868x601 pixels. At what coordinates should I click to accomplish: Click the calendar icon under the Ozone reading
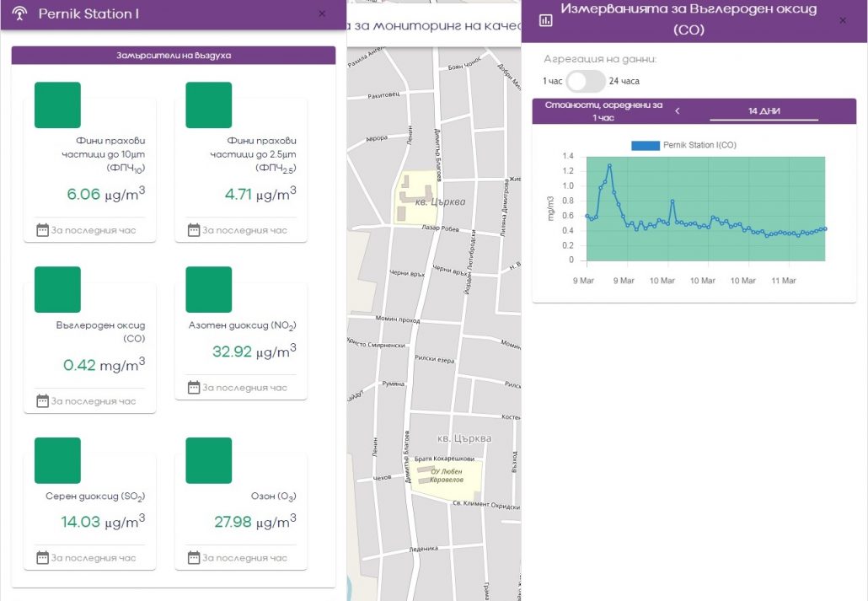194,558
